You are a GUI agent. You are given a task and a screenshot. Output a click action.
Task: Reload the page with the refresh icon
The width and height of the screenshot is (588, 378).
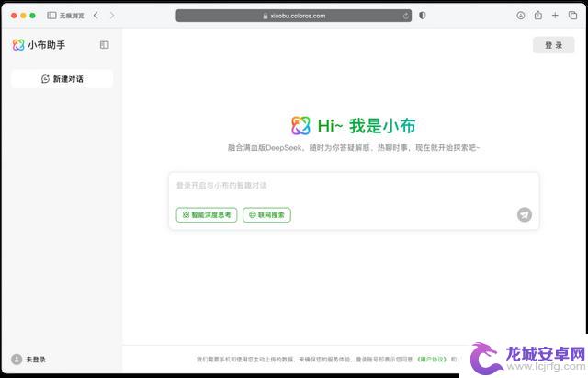click(406, 16)
